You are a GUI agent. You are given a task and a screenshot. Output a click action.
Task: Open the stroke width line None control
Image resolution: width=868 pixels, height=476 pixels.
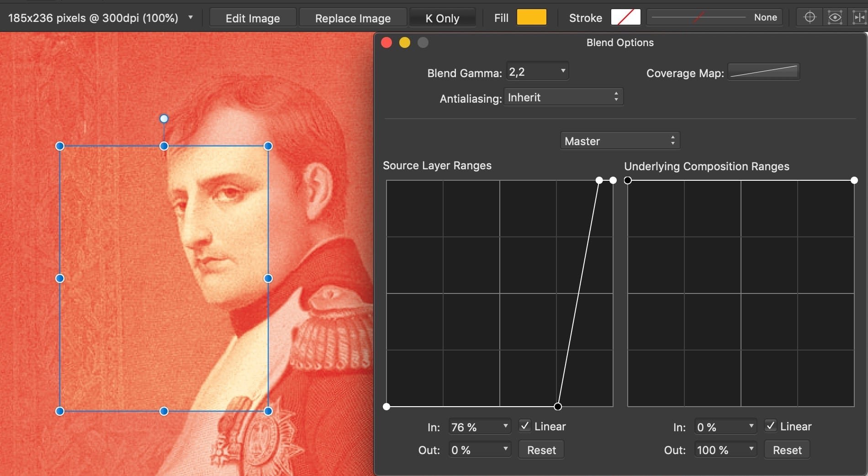point(714,17)
